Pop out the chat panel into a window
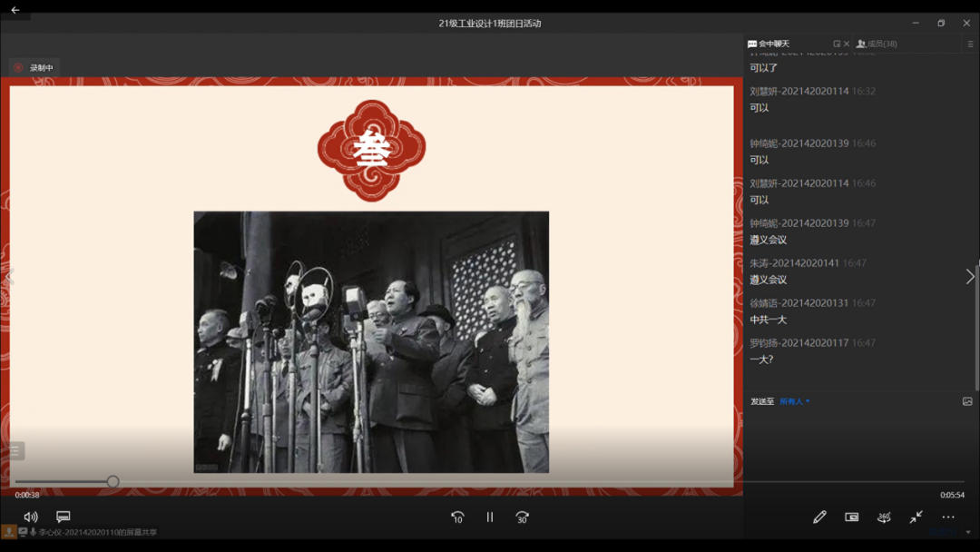Screen dimensions: 980x552 point(837,44)
